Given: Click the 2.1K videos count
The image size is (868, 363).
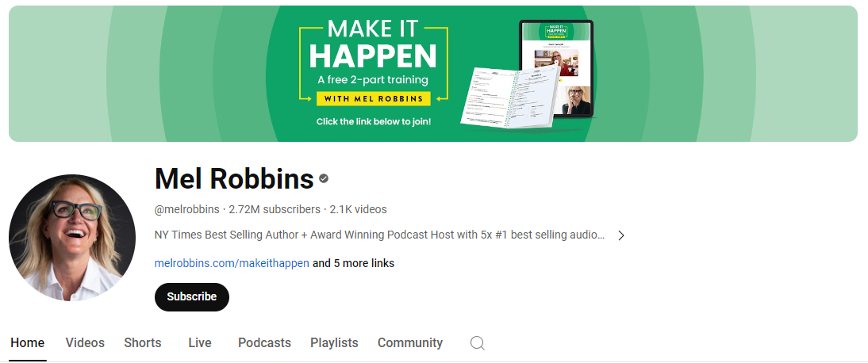Looking at the screenshot, I should [358, 210].
